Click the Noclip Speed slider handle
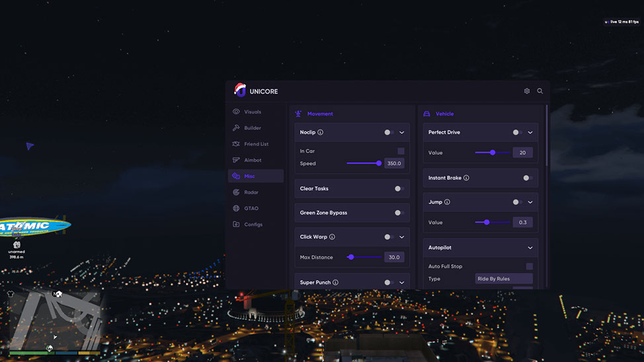The image size is (644, 362). (x=379, y=163)
